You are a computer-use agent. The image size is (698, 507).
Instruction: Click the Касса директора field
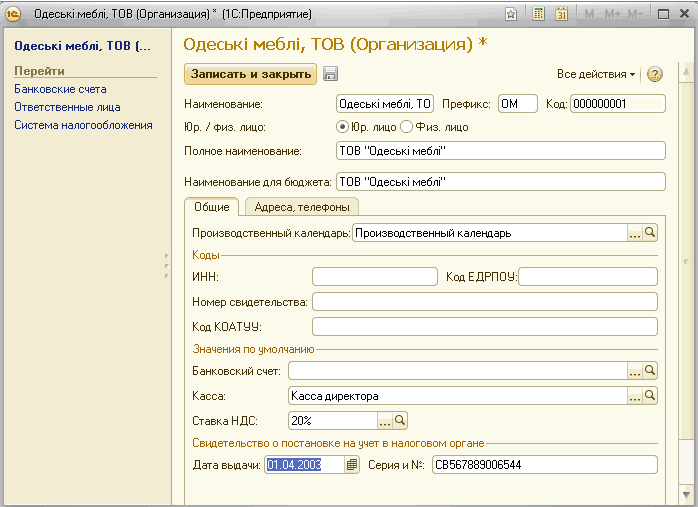pos(458,395)
